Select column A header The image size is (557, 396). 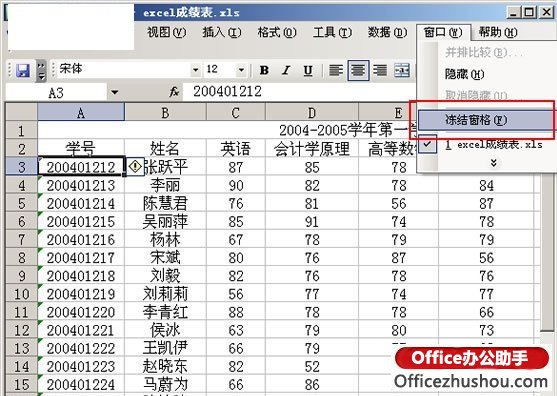81,113
